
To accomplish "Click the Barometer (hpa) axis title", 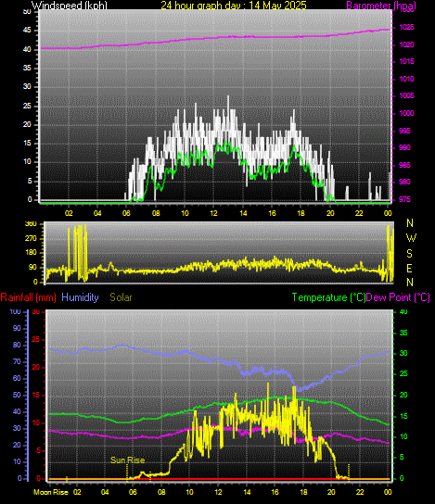I will pos(381,6).
